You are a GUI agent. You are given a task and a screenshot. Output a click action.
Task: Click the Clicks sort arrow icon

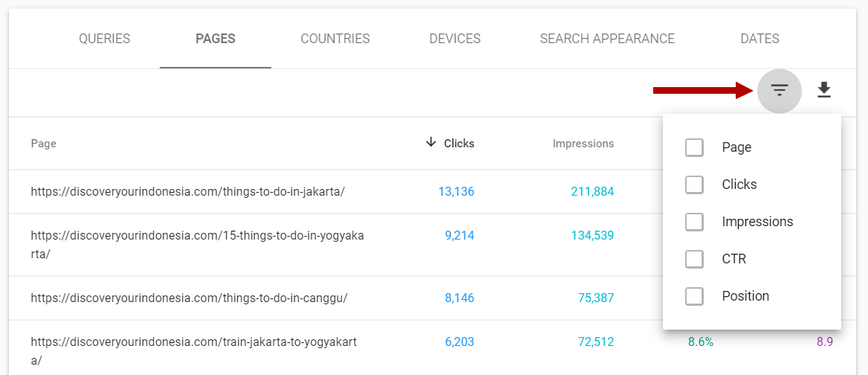tap(431, 143)
